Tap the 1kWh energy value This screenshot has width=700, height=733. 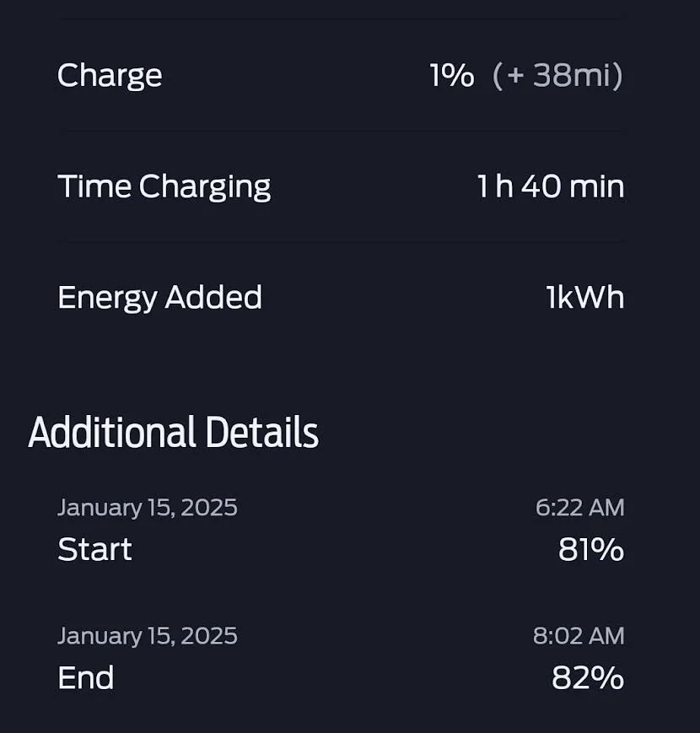[x=585, y=297]
